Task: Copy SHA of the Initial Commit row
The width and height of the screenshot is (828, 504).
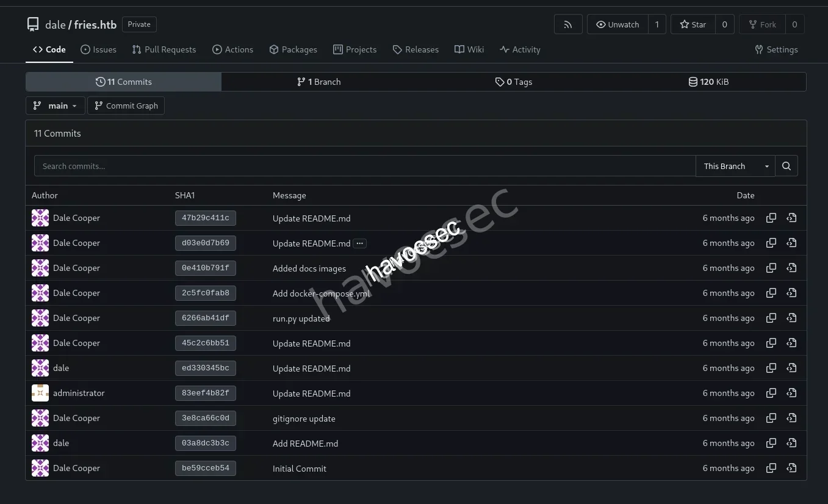Action: click(x=771, y=468)
